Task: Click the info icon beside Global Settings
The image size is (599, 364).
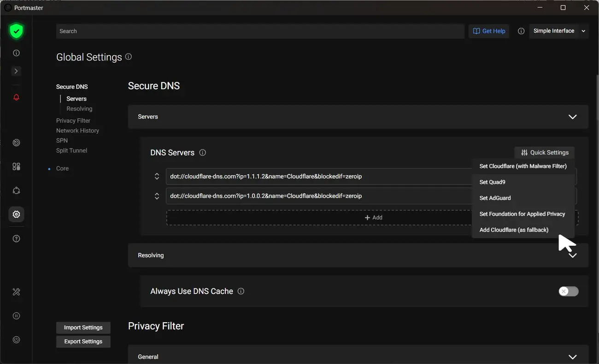Action: [129, 57]
